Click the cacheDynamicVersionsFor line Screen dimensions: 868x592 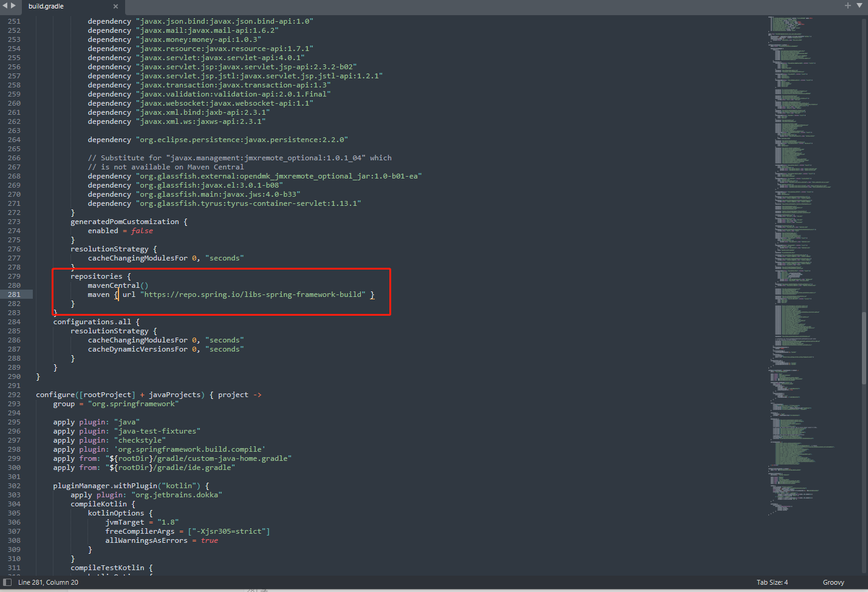pos(166,349)
